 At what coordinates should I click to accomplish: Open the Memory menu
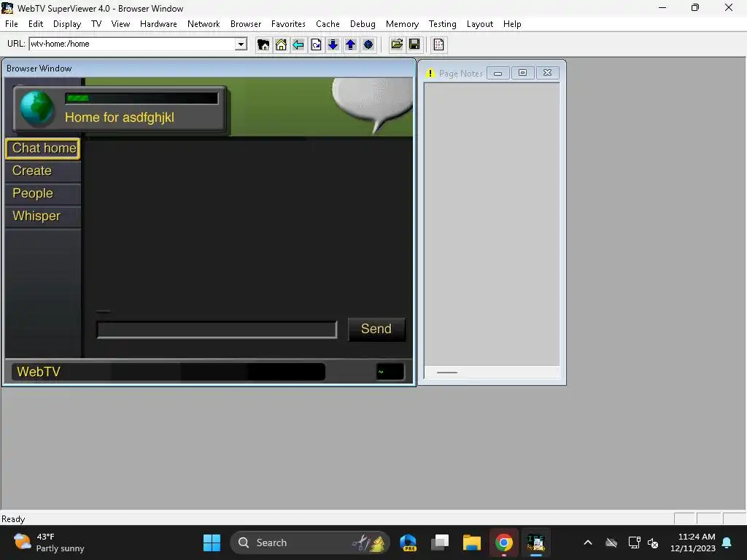coord(402,24)
